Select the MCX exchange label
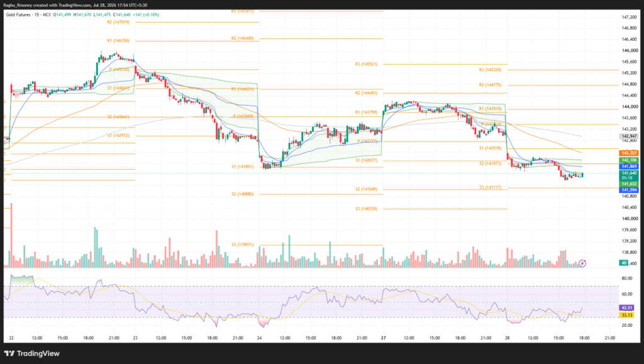644x364 pixels. 47,14
